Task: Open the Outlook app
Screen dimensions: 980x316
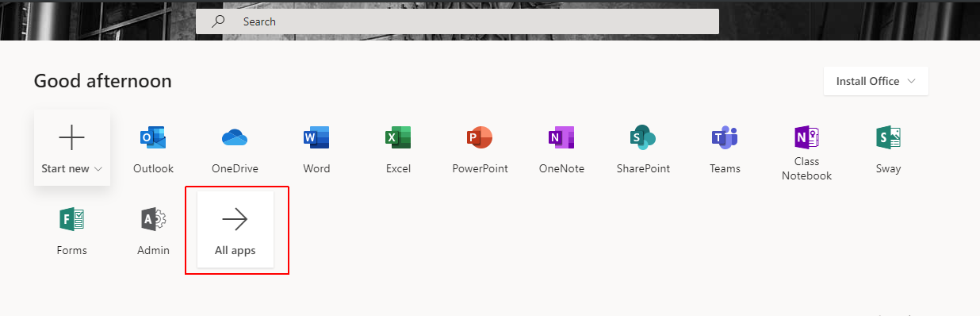Action: tap(153, 148)
